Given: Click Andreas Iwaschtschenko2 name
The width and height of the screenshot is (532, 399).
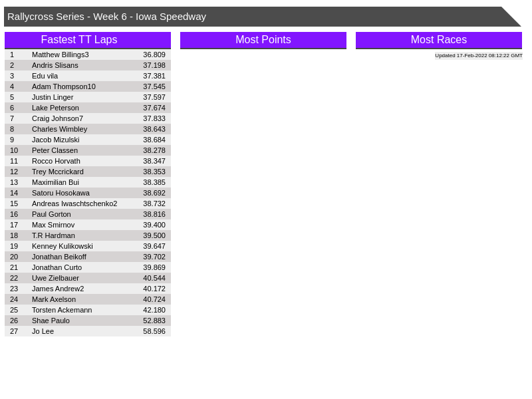Looking at the screenshot, I should pos(74,203).
